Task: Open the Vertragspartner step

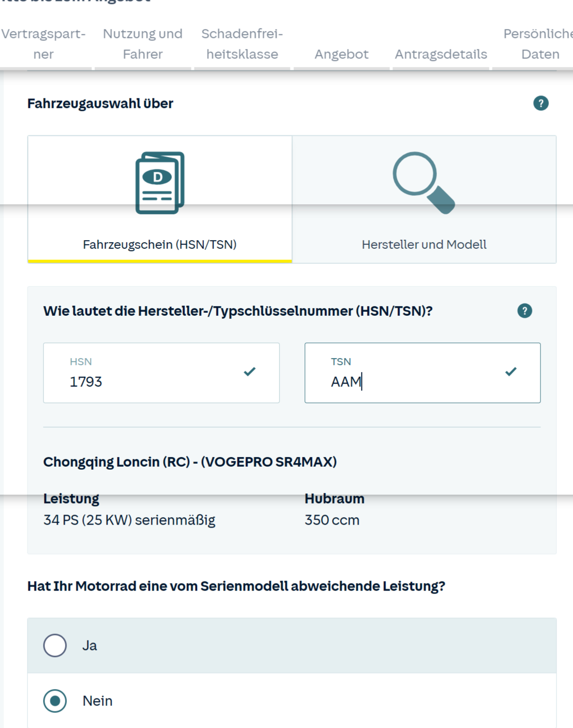Action: click(43, 44)
